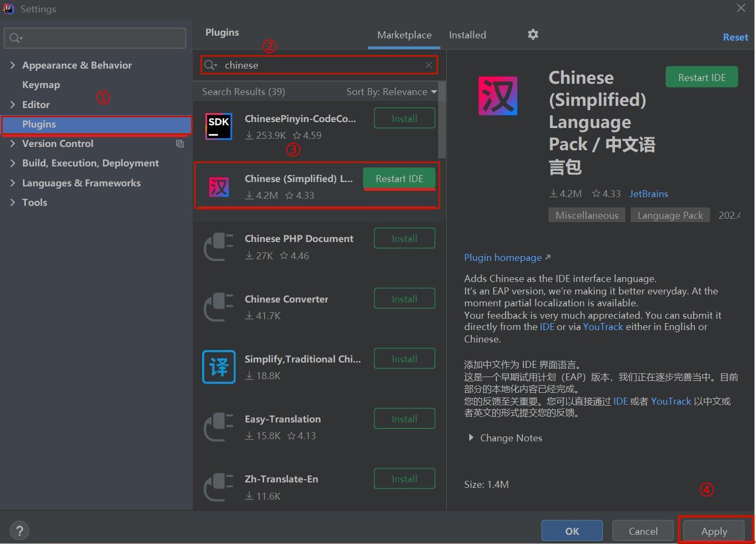Click the 'Size: 1.4M' text
This screenshot has height=544, width=756.
[x=486, y=485]
